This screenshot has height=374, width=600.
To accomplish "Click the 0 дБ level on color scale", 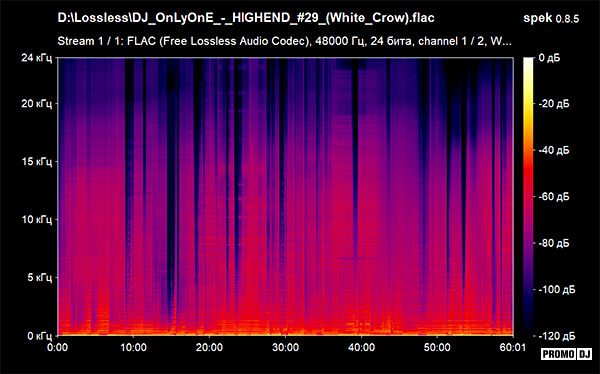I will pos(549,58).
